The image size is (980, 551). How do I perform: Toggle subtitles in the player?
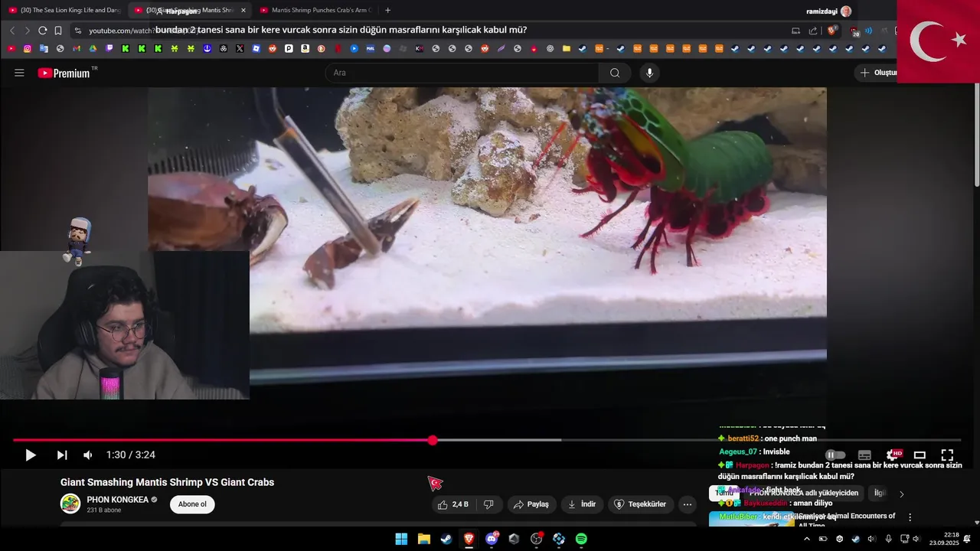pos(864,455)
